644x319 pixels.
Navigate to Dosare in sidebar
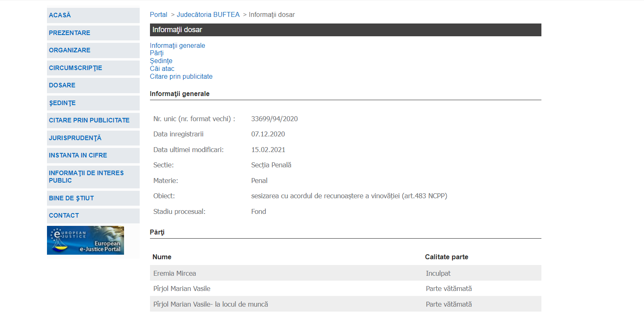pyautogui.click(x=62, y=85)
